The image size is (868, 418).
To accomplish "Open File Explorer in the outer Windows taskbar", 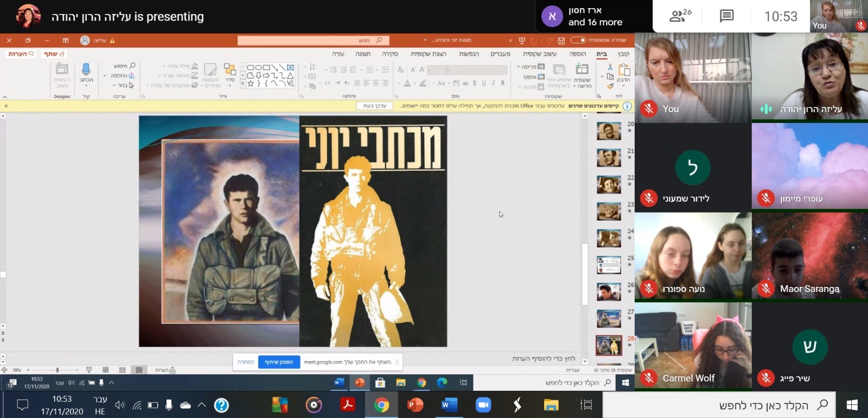I will (551, 405).
